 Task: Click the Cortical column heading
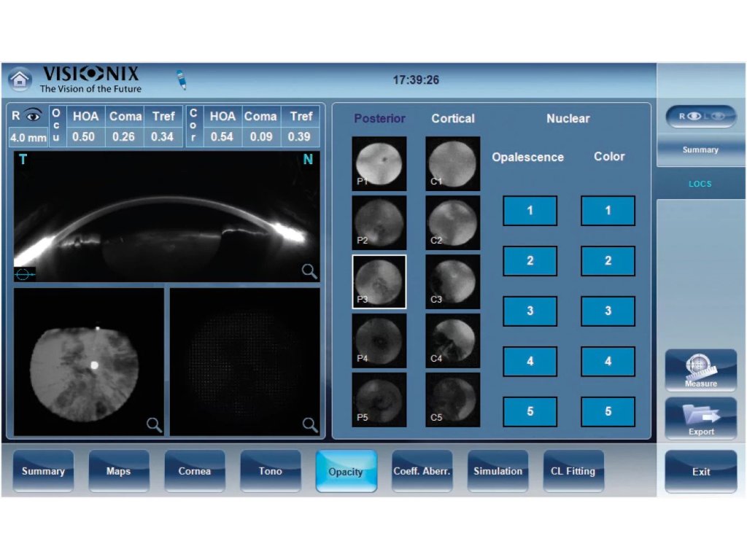[453, 119]
